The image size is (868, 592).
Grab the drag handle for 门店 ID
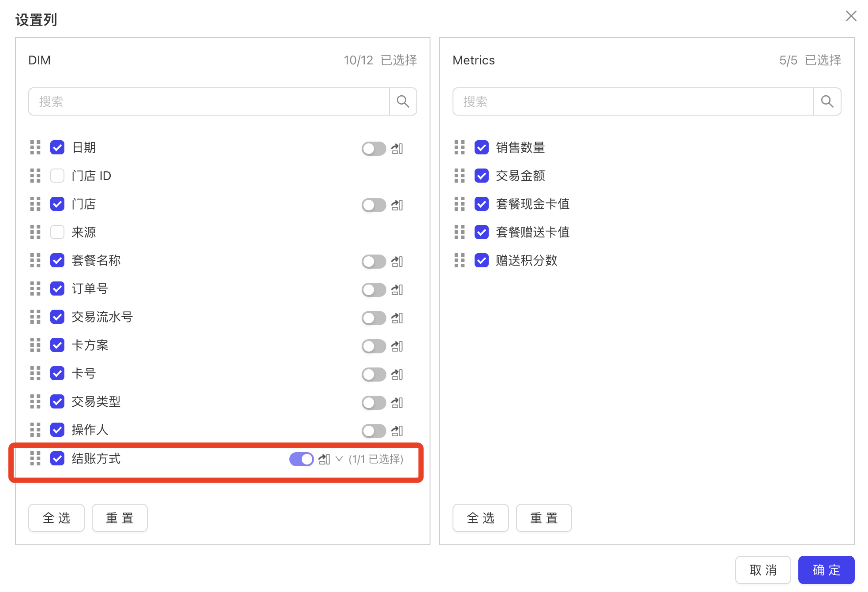coord(35,176)
